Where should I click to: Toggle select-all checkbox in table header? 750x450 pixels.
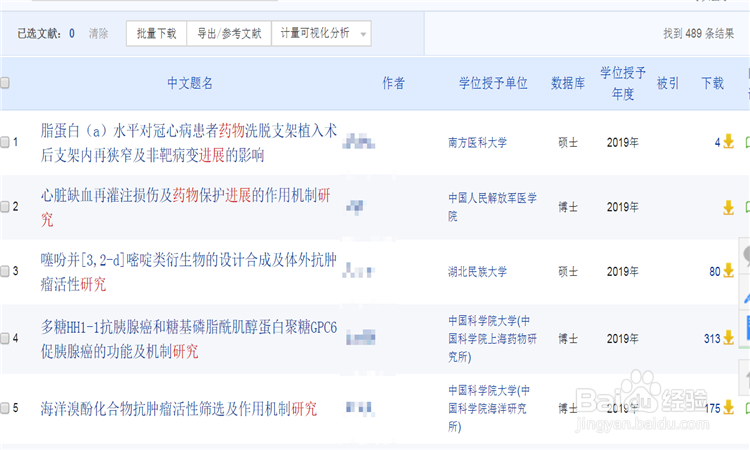pyautogui.click(x=5, y=83)
